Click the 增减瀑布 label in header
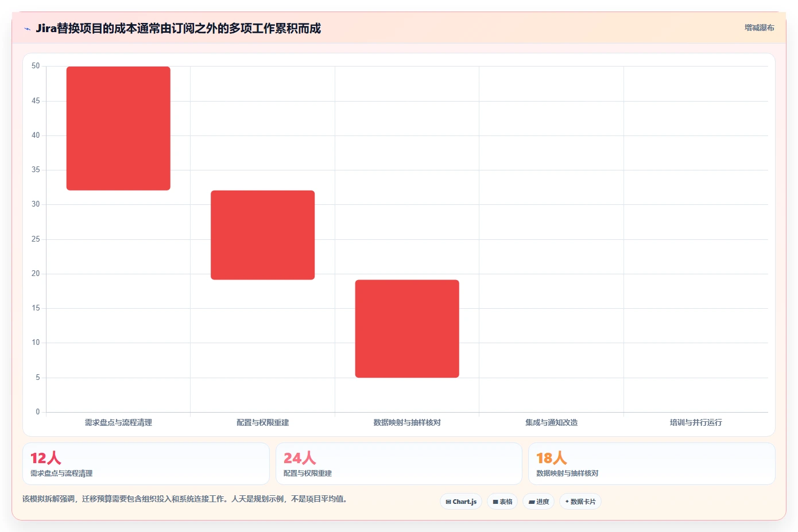The image size is (798, 532). click(x=759, y=28)
